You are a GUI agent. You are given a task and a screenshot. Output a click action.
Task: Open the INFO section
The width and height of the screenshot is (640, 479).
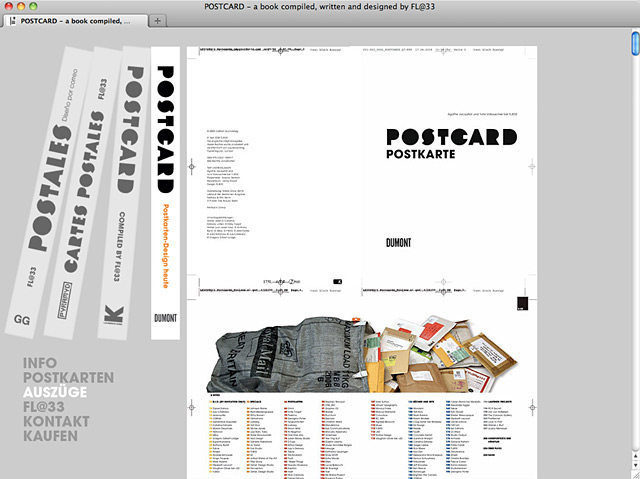pyautogui.click(x=40, y=363)
